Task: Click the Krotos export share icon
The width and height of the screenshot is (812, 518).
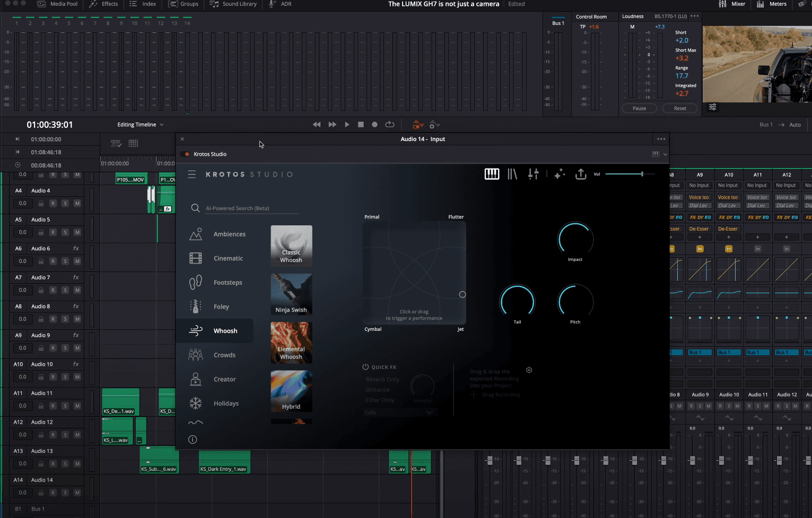Action: (581, 174)
